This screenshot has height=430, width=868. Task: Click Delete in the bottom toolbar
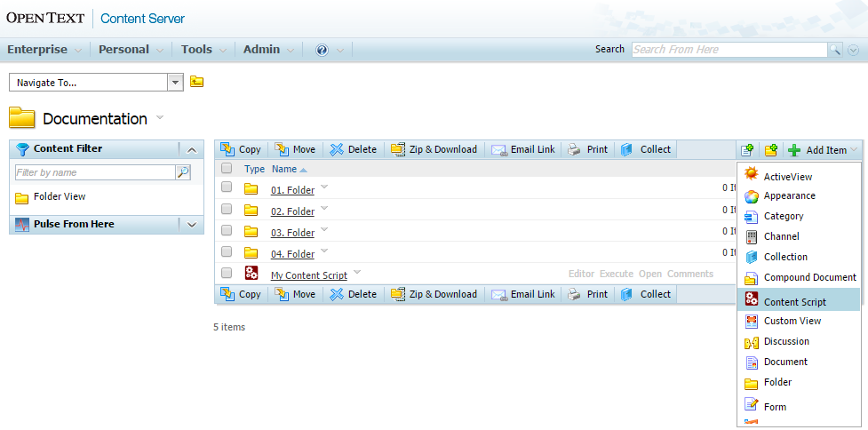pyautogui.click(x=354, y=294)
